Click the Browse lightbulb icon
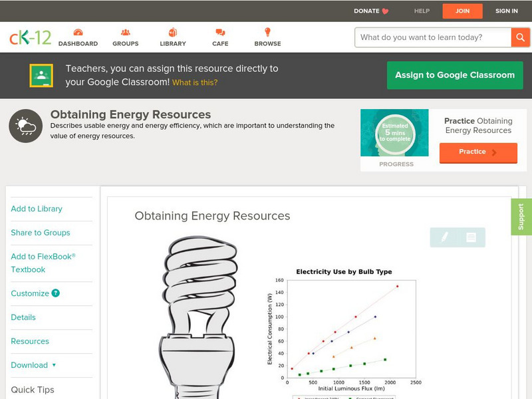532x399 pixels. pyautogui.click(x=267, y=31)
